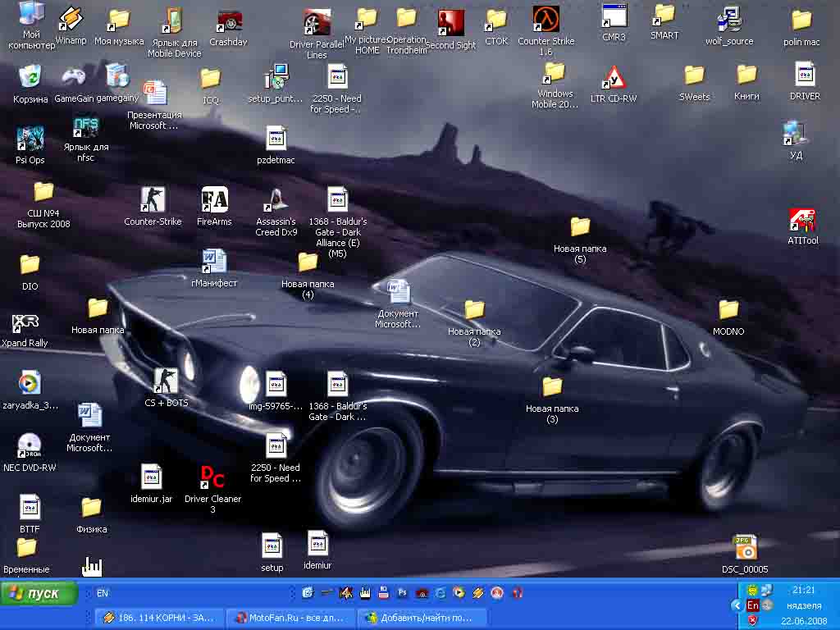The width and height of the screenshot is (840, 630).
Task: Select the Crashday game shortcut
Action: tap(230, 21)
